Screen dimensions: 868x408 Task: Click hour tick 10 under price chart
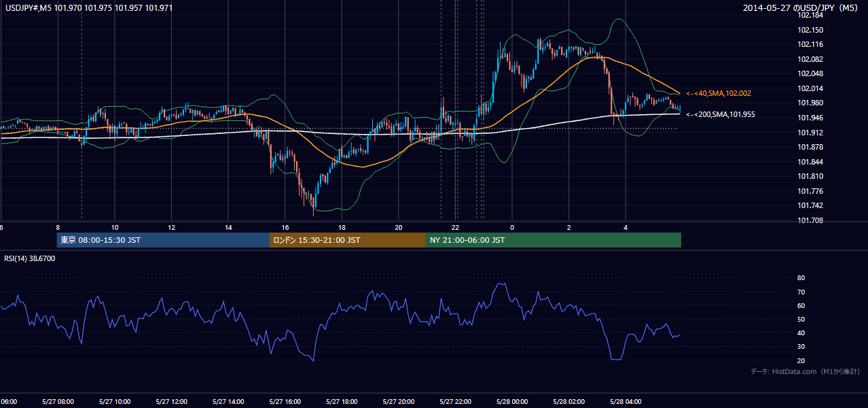115,227
